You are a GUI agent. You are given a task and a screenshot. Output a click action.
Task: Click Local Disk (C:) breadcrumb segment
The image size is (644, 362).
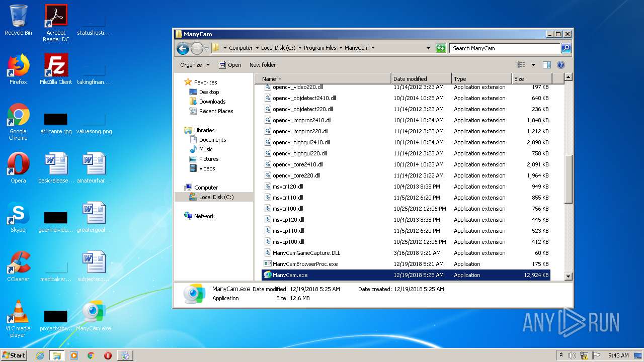pos(278,48)
